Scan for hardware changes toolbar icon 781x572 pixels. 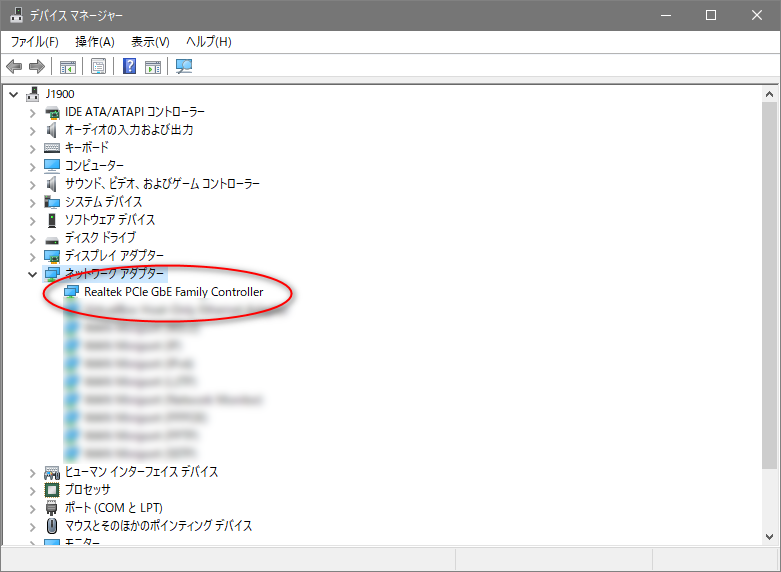pyautogui.click(x=184, y=67)
